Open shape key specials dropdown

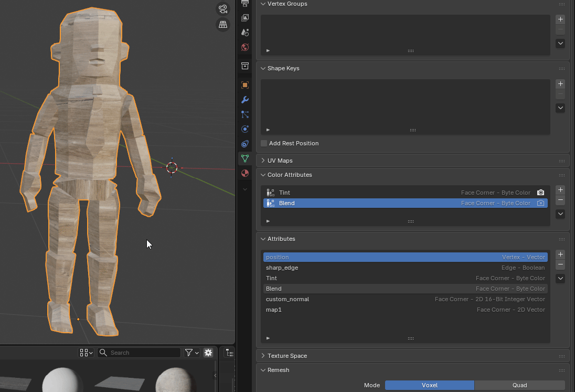pyautogui.click(x=560, y=108)
